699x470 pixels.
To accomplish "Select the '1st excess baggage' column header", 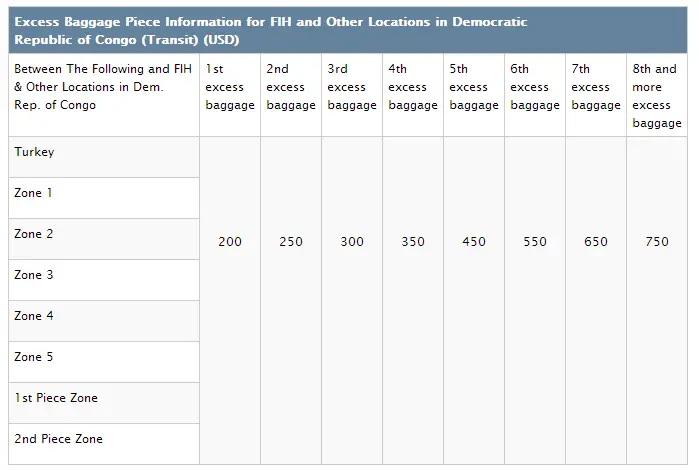I will [230, 87].
